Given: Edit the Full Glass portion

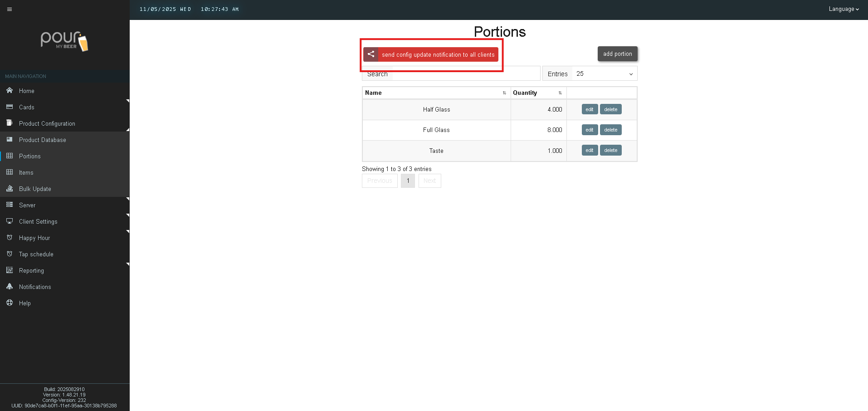Looking at the screenshot, I should (589, 130).
